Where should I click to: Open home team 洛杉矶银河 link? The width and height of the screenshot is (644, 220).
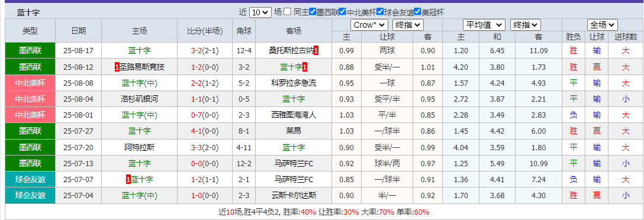[x=139, y=99]
